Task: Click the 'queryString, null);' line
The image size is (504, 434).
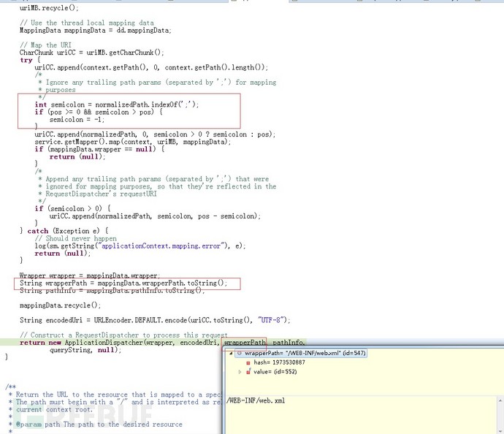Action: click(85, 350)
